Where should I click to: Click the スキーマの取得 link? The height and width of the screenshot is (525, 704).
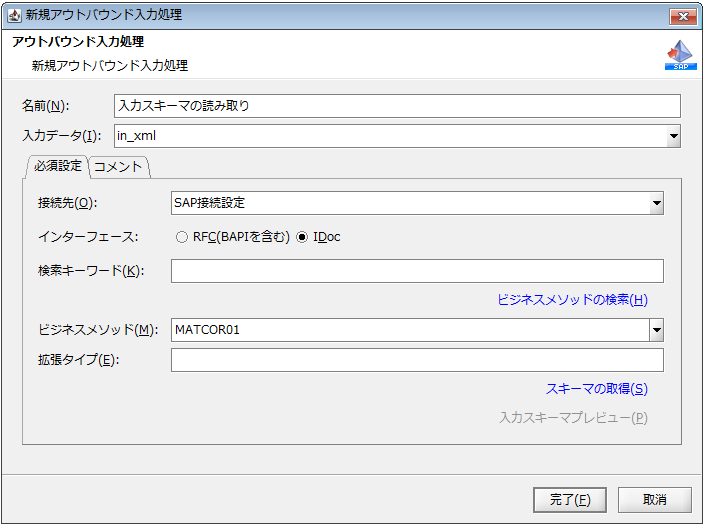(x=596, y=389)
